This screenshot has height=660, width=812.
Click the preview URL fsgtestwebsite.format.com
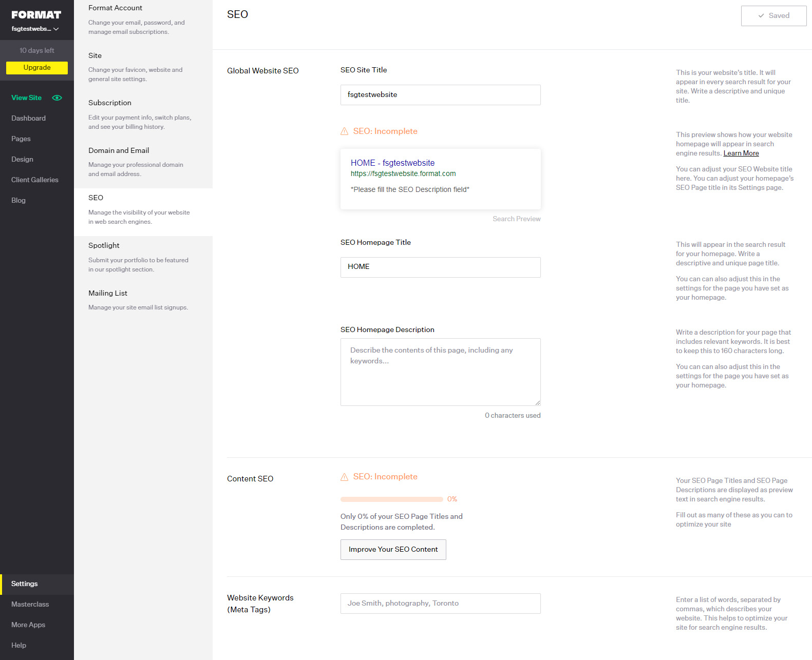(403, 174)
